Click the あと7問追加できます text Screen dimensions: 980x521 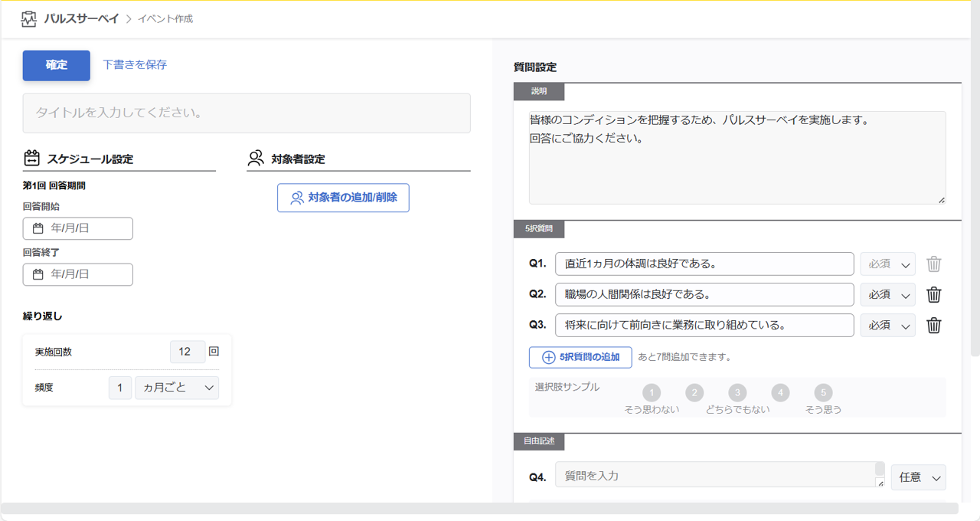click(684, 357)
